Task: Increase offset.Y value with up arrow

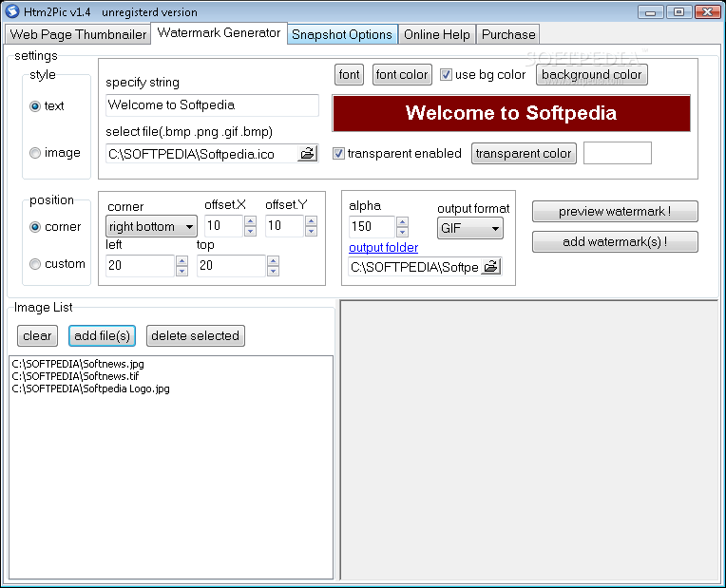Action: tap(312, 220)
